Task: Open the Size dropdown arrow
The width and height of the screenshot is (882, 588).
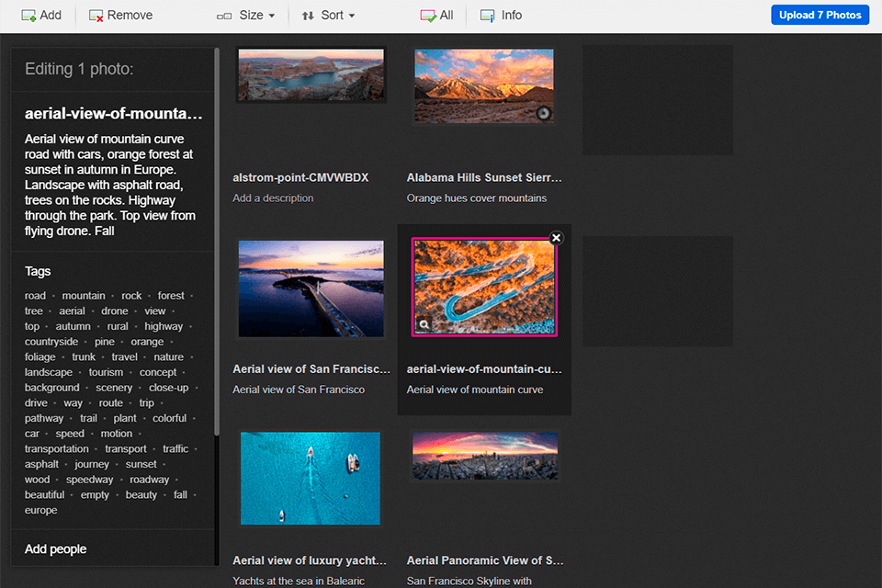Action: click(272, 16)
